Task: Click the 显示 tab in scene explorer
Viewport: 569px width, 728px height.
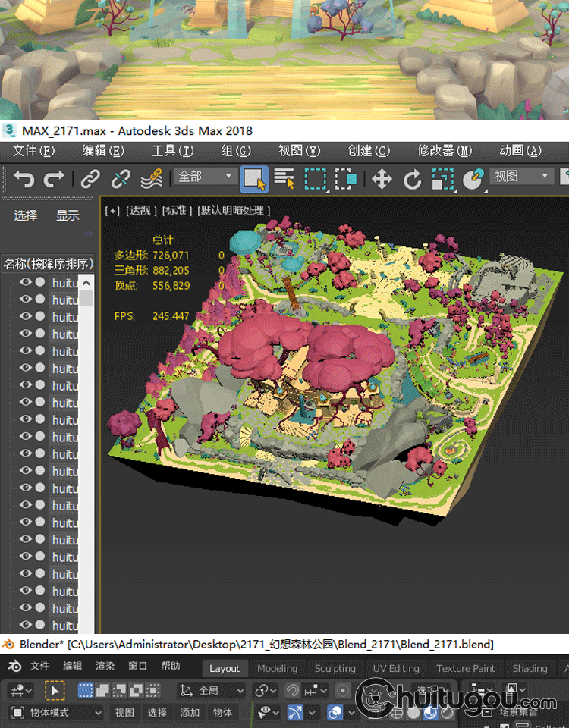Action: click(68, 215)
